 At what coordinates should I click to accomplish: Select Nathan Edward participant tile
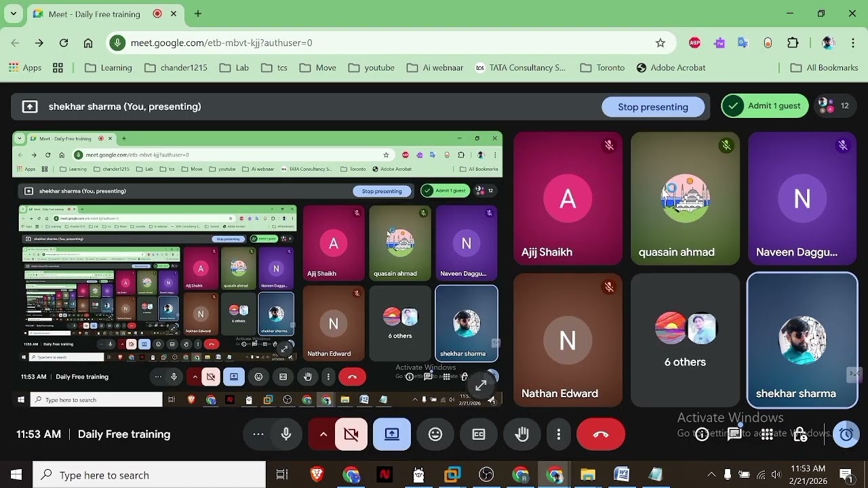point(568,340)
